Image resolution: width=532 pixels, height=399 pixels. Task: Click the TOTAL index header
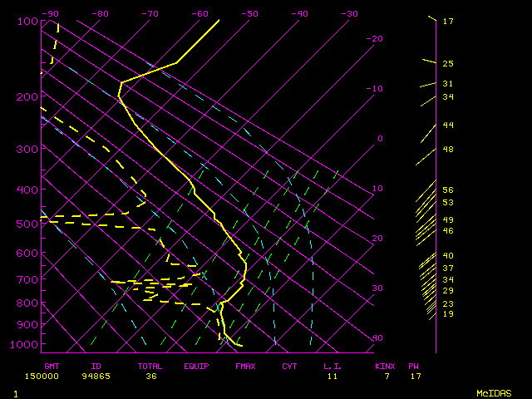pyautogui.click(x=151, y=366)
